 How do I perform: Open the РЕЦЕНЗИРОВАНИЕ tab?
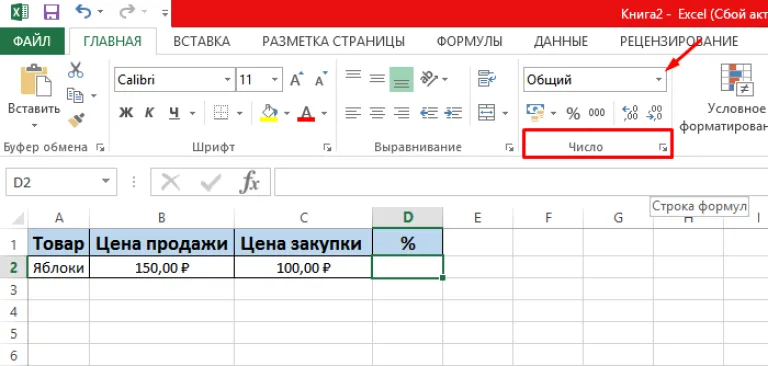click(x=679, y=42)
